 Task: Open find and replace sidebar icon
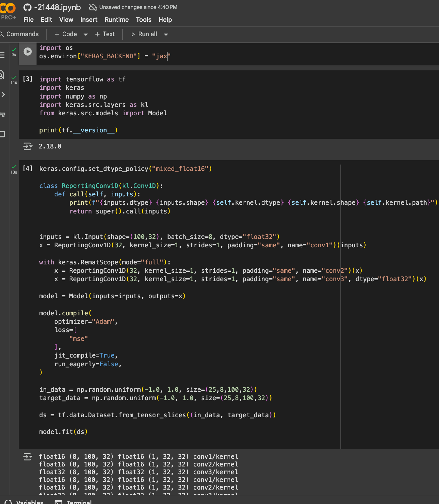tap(2, 74)
